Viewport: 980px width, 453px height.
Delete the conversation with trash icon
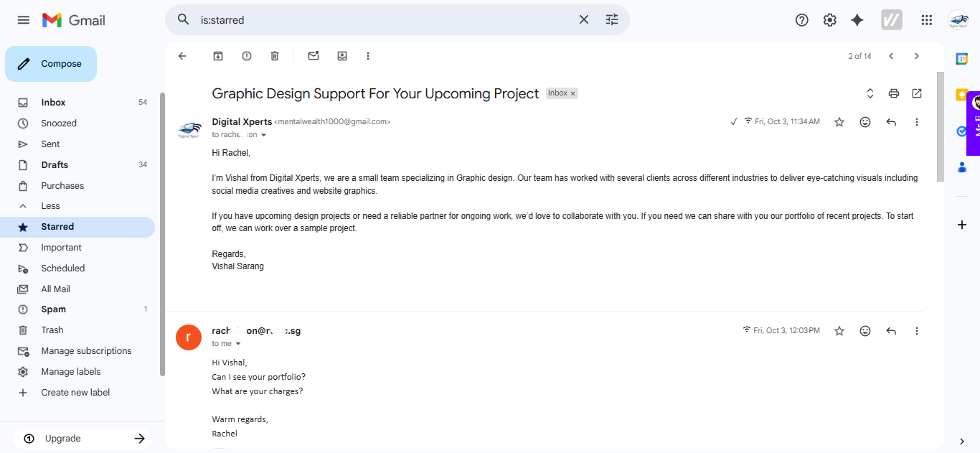pyautogui.click(x=275, y=56)
